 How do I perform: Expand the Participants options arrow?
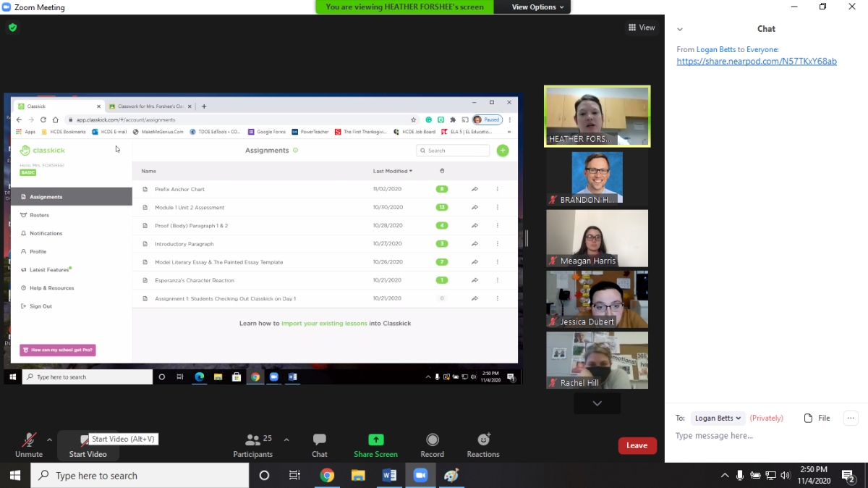click(286, 439)
